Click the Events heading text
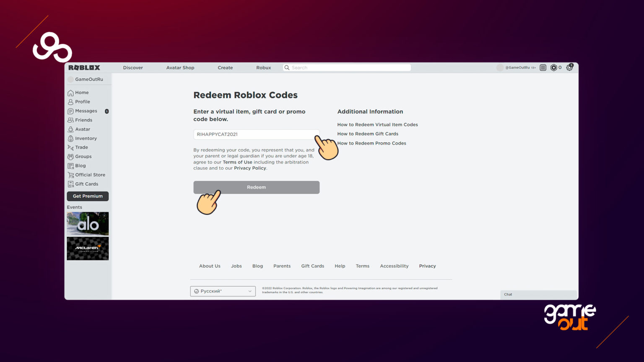The image size is (644, 362). click(74, 207)
